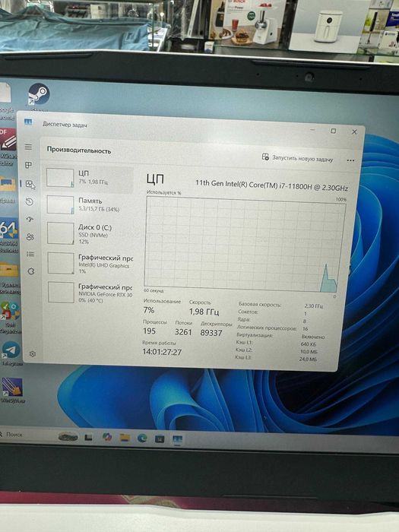The image size is (399, 532).
Task: Click the search highlight picture in taskbar
Action: pos(68,436)
